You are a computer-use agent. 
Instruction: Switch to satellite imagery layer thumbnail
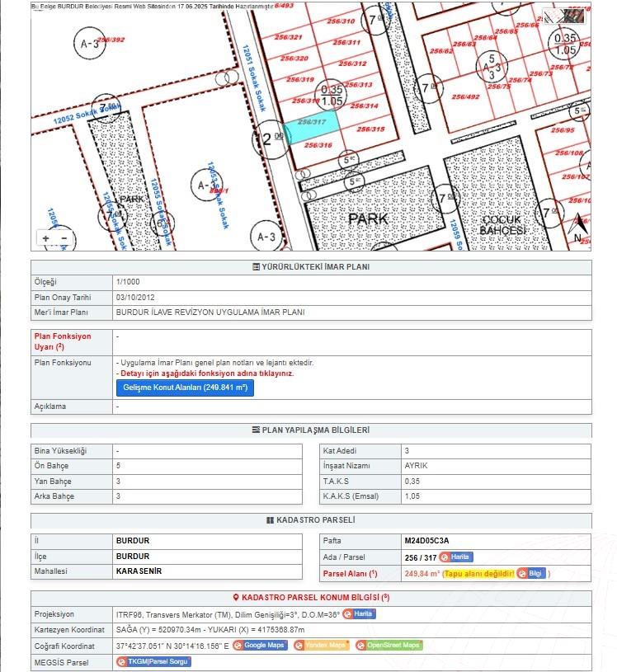(573, 16)
